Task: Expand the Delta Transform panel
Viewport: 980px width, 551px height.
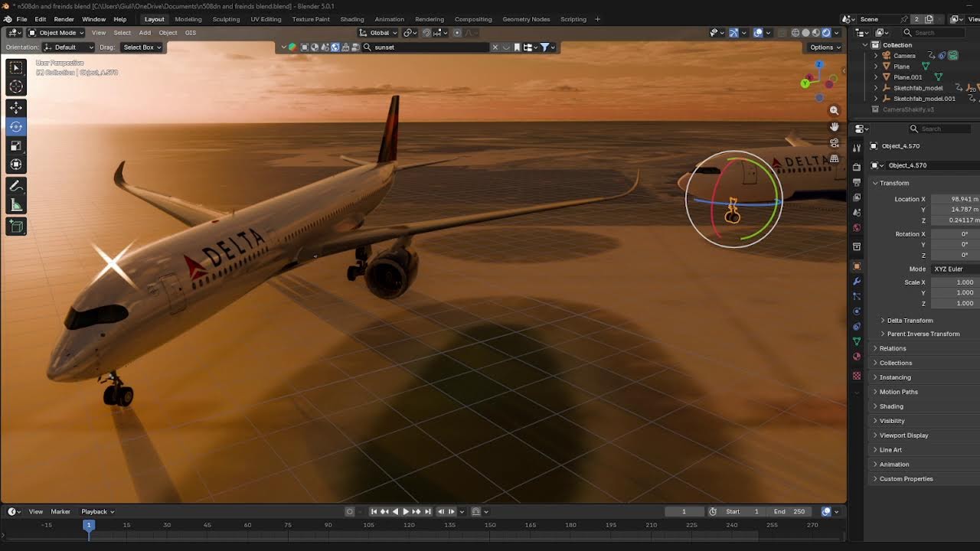Action: point(909,321)
